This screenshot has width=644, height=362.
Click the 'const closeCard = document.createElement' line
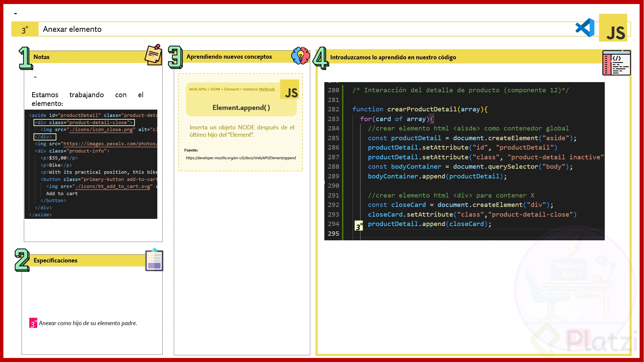(461, 205)
